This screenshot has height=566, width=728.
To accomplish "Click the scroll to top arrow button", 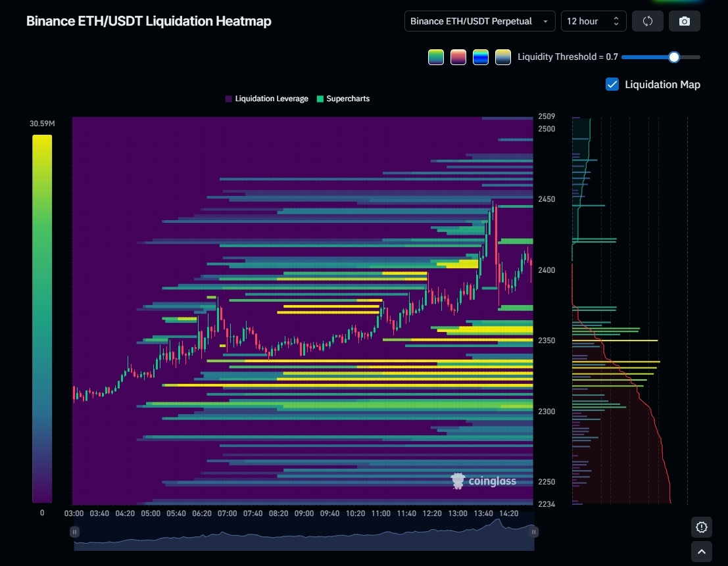I will coord(702,552).
